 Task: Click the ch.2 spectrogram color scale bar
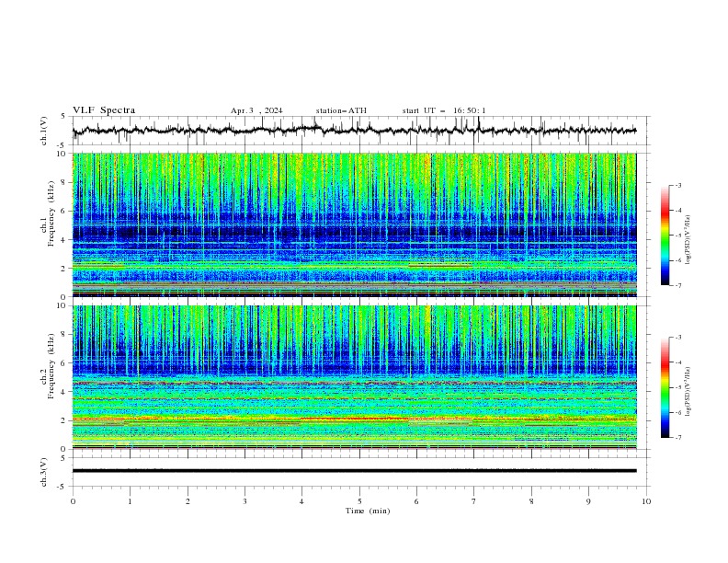click(665, 387)
